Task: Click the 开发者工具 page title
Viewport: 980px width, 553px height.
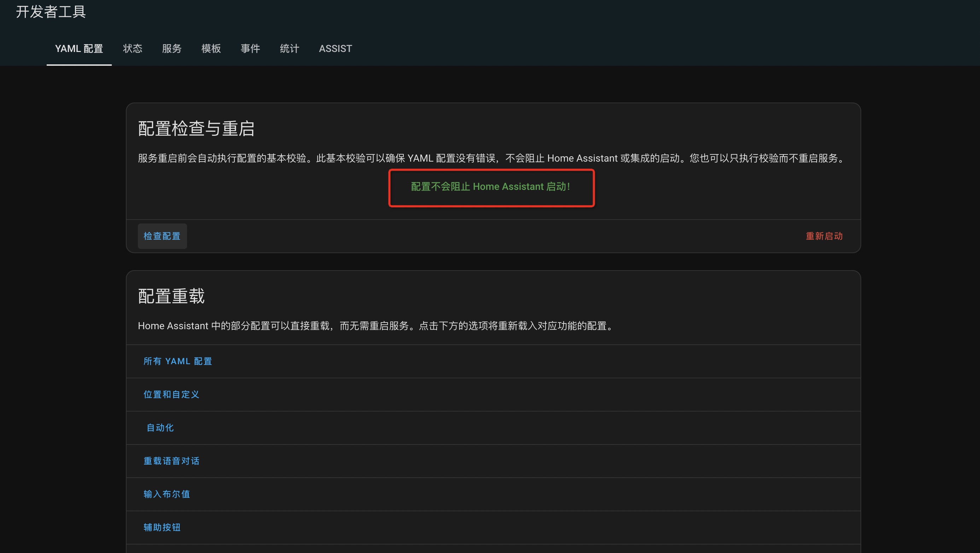Action: click(51, 12)
